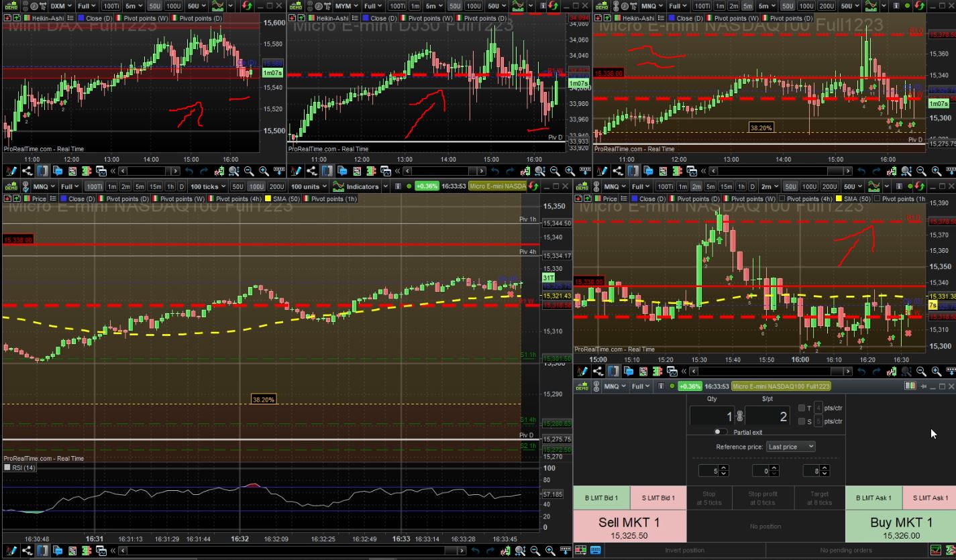Click the $/pt input field
This screenshot has height=560, width=956.
767,416
